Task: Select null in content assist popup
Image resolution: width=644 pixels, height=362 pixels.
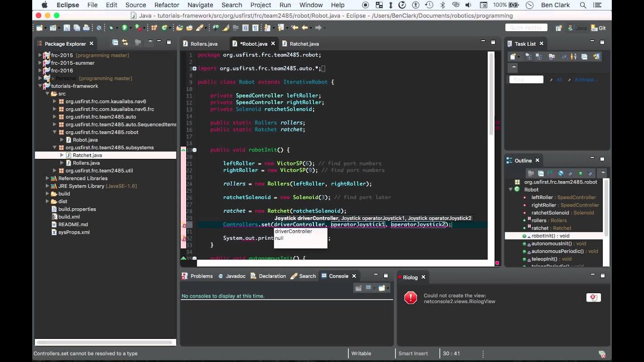Action: coord(279,238)
